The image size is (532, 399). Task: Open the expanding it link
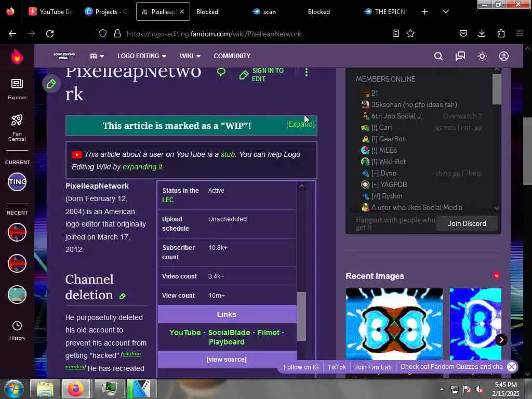click(x=143, y=167)
